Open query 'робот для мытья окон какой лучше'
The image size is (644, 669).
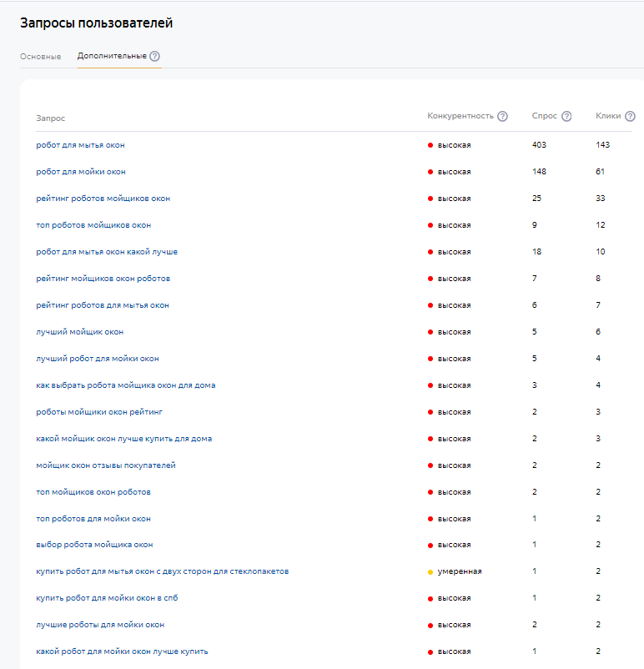107,252
